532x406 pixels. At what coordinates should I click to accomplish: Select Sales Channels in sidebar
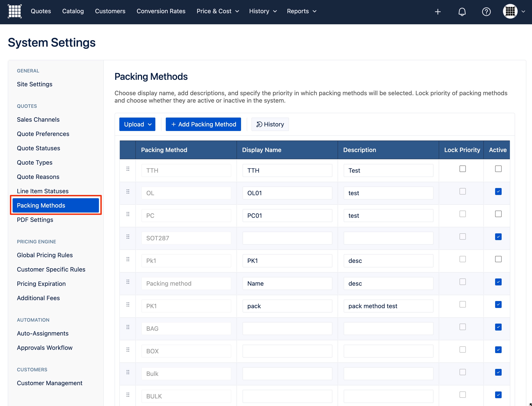(x=38, y=120)
